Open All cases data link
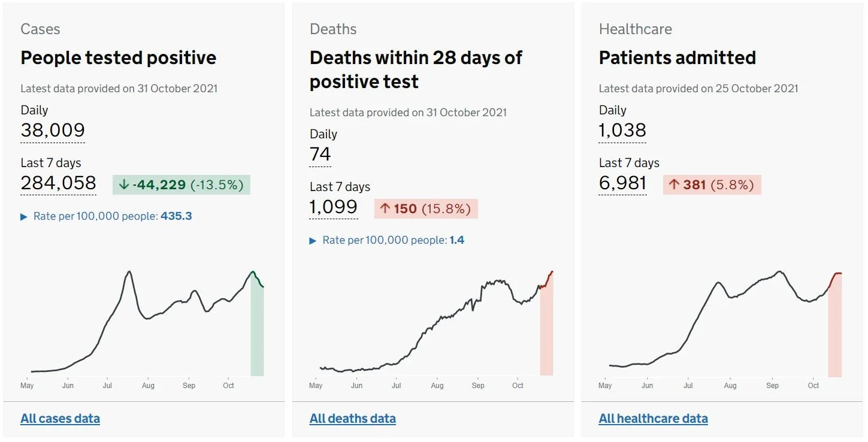Screen dimensions: 868x442 (60, 419)
